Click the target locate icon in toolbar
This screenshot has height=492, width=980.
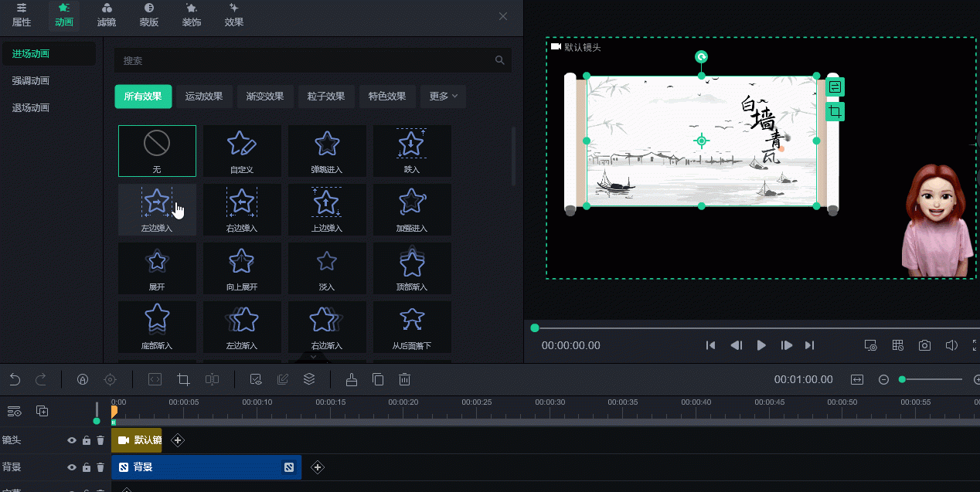tap(110, 379)
